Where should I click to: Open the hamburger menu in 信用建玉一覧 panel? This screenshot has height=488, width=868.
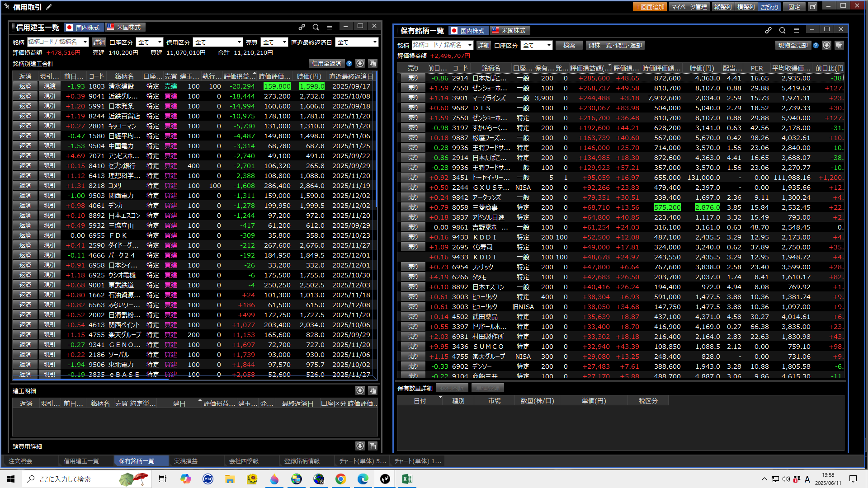[330, 27]
